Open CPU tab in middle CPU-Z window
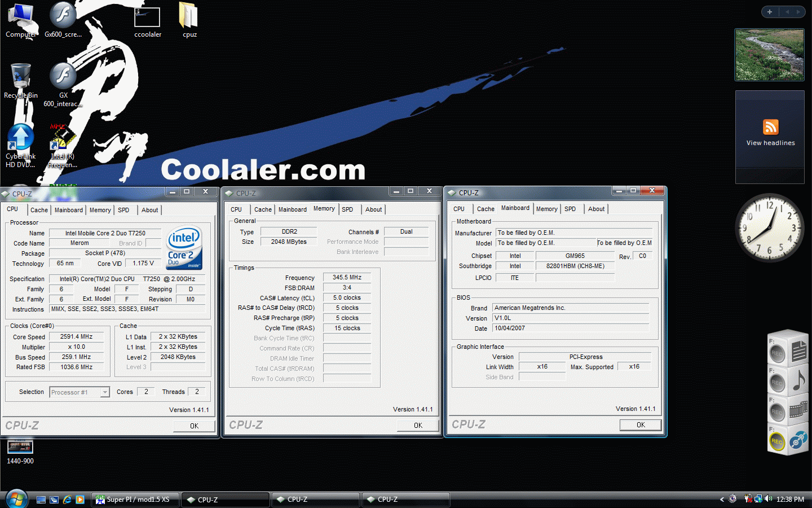Viewport: 812px width, 508px height. pyautogui.click(x=236, y=209)
